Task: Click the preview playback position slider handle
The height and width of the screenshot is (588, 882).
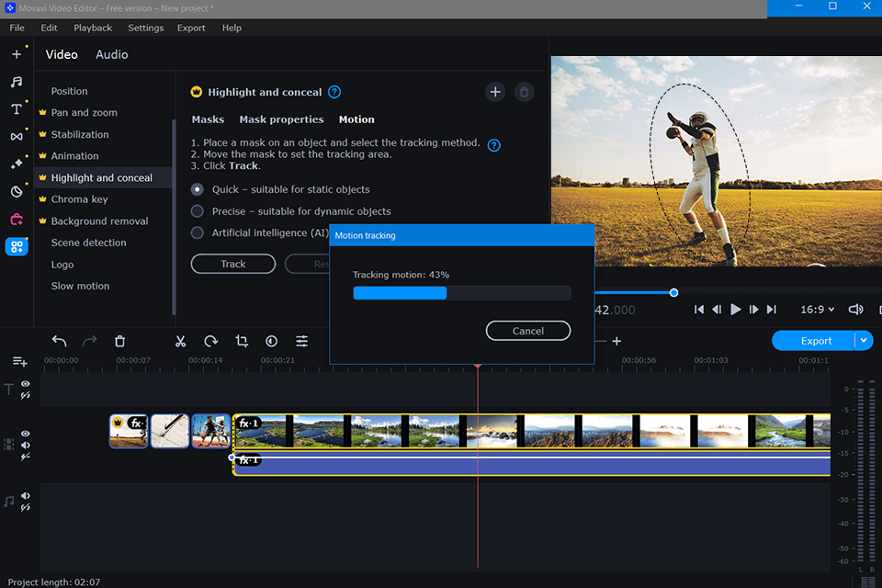Action: [x=673, y=292]
